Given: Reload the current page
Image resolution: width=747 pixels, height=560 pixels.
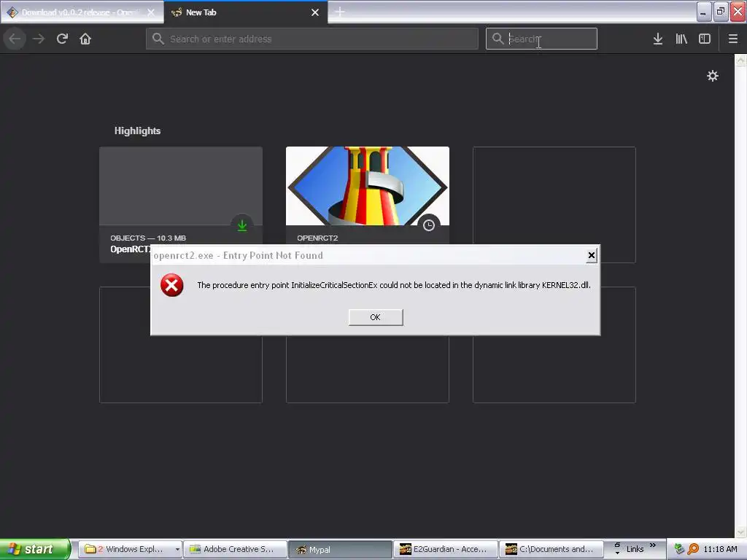Looking at the screenshot, I should [62, 39].
